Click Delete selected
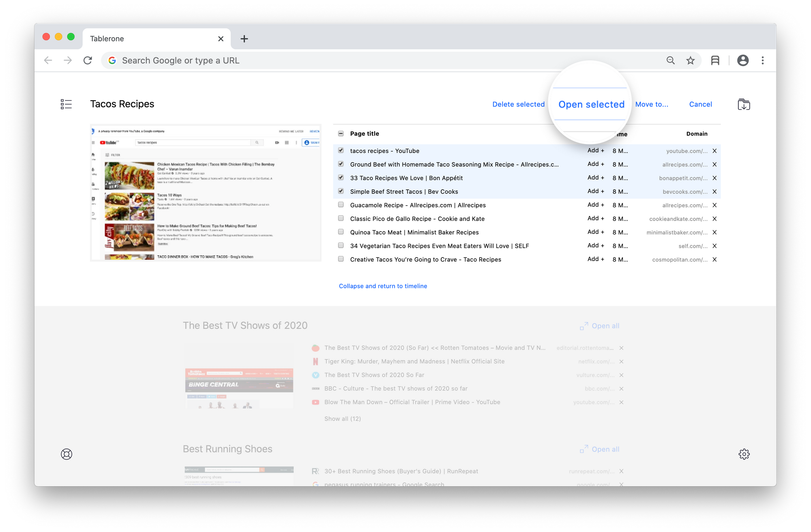The height and width of the screenshot is (532, 811). (x=518, y=104)
